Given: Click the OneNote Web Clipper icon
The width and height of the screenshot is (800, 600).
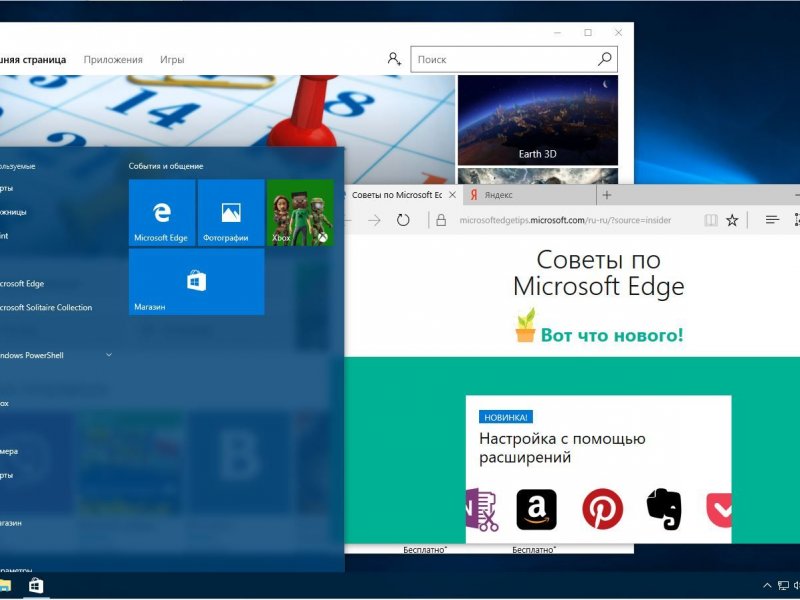Looking at the screenshot, I should 482,510.
